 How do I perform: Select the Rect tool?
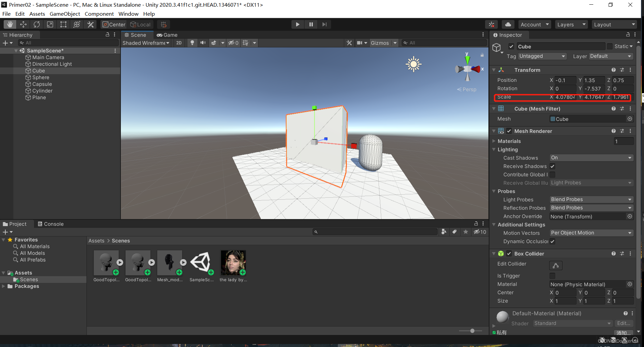click(63, 24)
